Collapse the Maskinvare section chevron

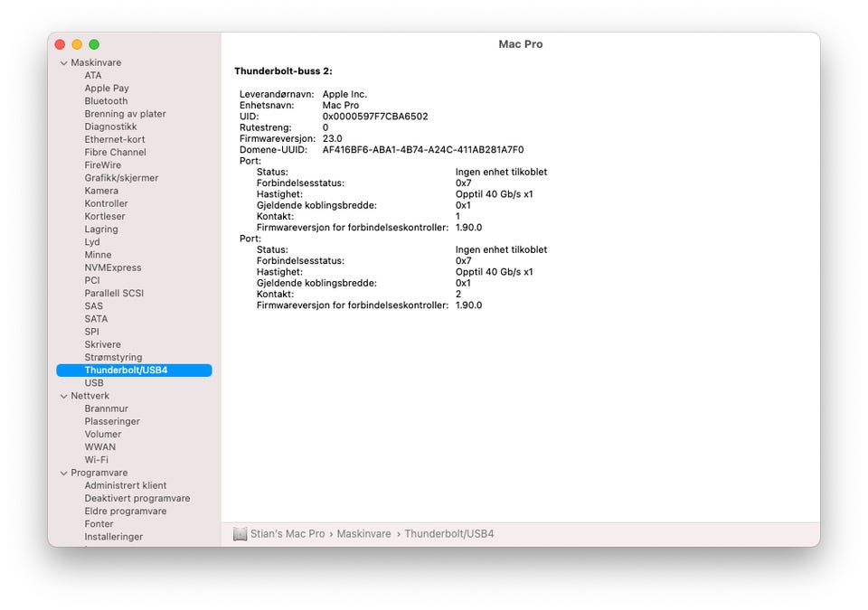[x=63, y=63]
